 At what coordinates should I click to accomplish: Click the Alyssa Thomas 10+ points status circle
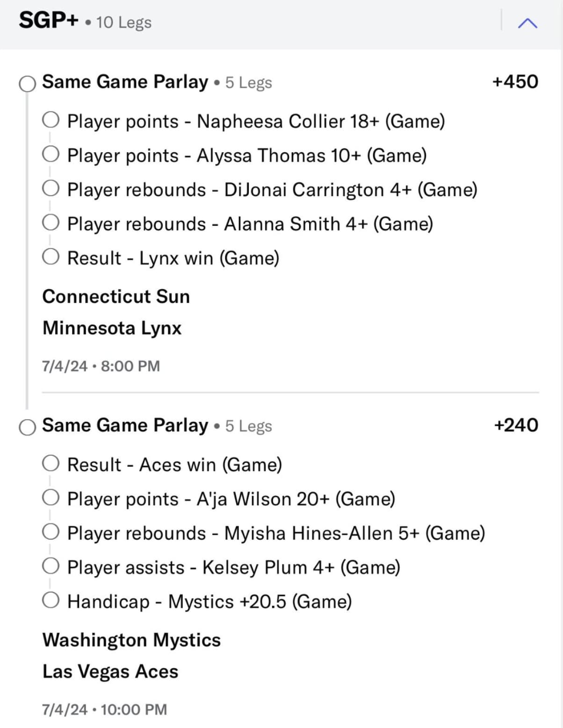coord(51,154)
